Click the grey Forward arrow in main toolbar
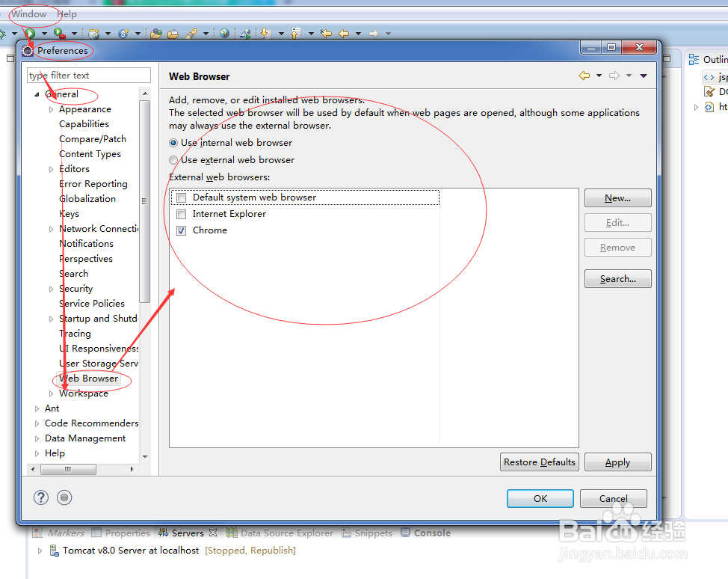Image resolution: width=728 pixels, height=579 pixels. (x=374, y=34)
